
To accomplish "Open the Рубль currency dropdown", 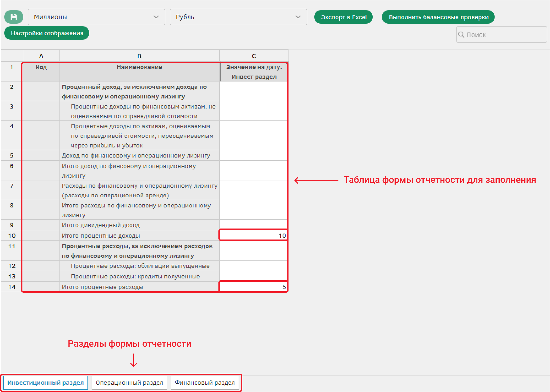I will [238, 17].
